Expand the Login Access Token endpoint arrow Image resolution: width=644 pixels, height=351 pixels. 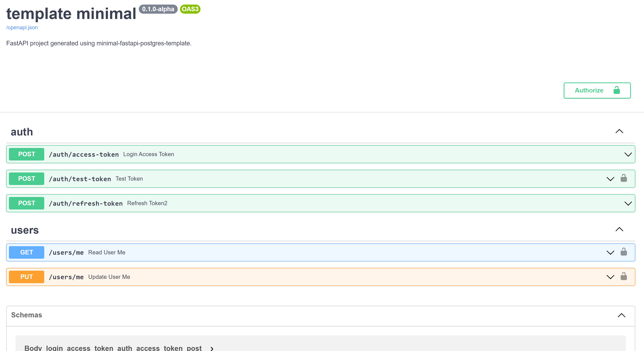pos(628,154)
